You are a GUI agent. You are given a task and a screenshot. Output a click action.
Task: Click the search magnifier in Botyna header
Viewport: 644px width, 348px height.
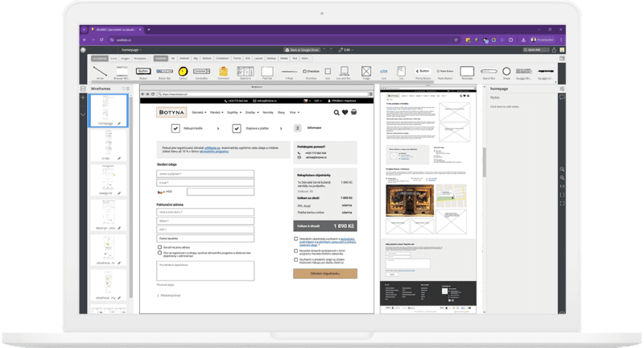[336, 113]
